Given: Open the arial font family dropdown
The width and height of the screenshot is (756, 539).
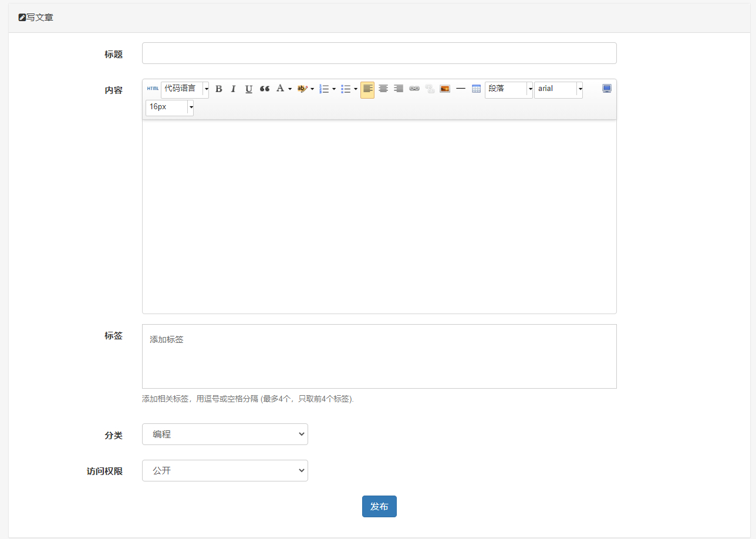Looking at the screenshot, I should click(558, 89).
